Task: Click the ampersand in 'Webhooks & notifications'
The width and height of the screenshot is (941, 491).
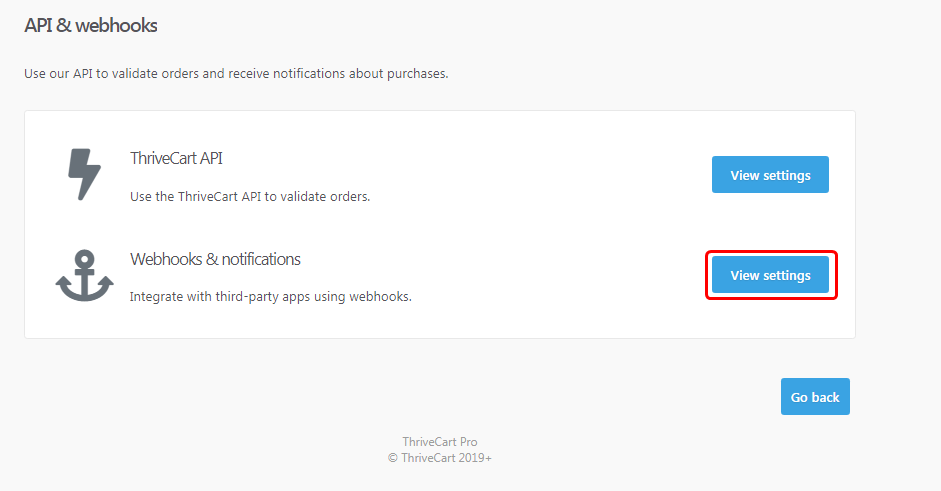Action: (212, 259)
